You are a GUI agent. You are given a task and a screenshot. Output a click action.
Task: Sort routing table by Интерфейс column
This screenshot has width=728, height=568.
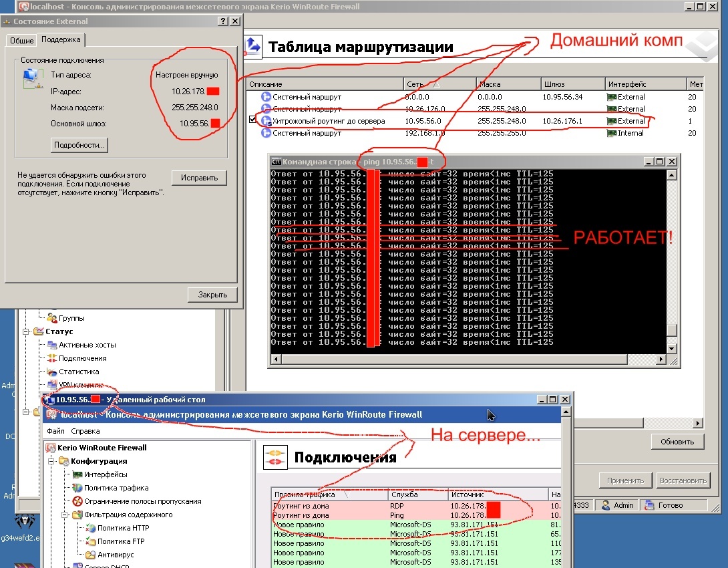645,84
